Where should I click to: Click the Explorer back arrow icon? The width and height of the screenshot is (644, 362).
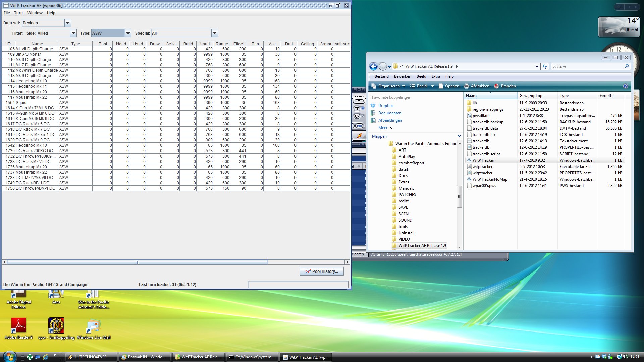tap(373, 67)
